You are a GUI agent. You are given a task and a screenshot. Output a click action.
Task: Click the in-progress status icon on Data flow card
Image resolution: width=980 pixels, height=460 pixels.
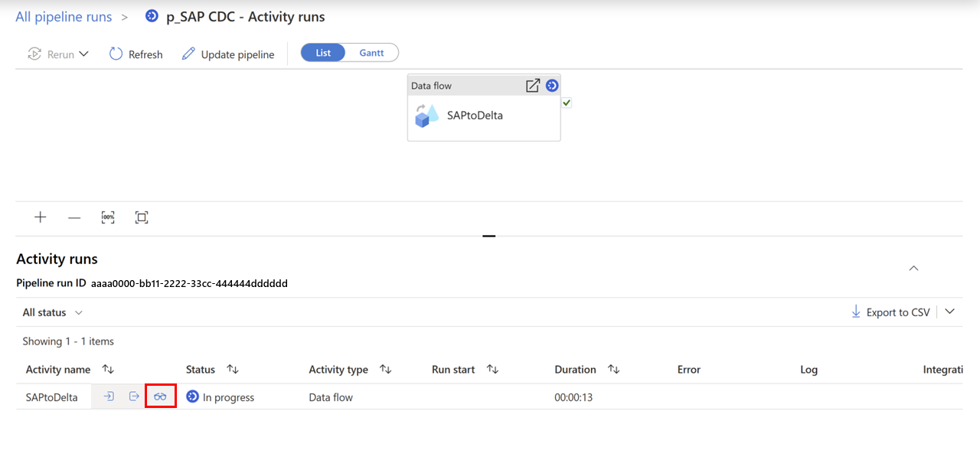pos(552,85)
